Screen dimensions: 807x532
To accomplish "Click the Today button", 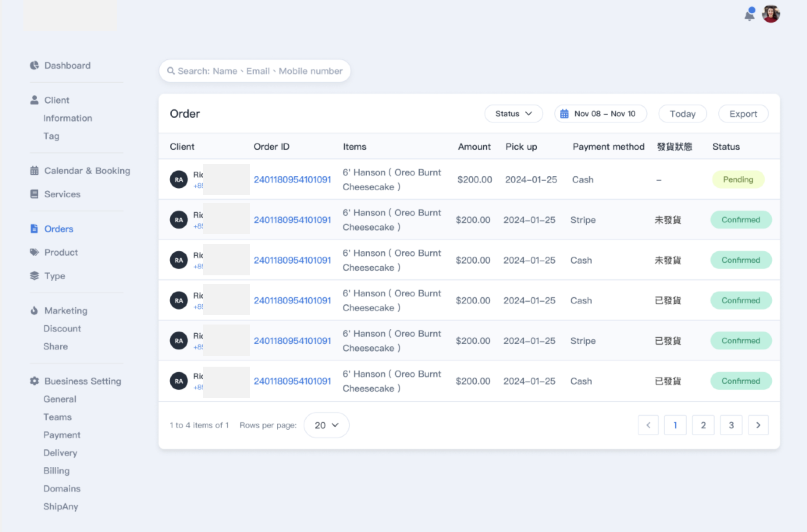I will click(x=682, y=113).
